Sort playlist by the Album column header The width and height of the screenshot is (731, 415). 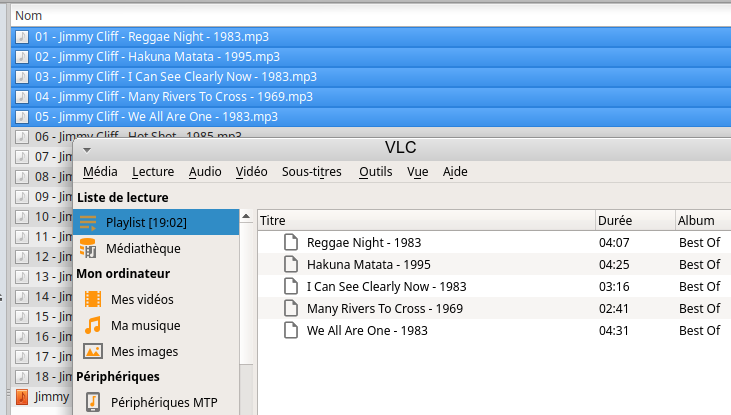tap(703, 221)
